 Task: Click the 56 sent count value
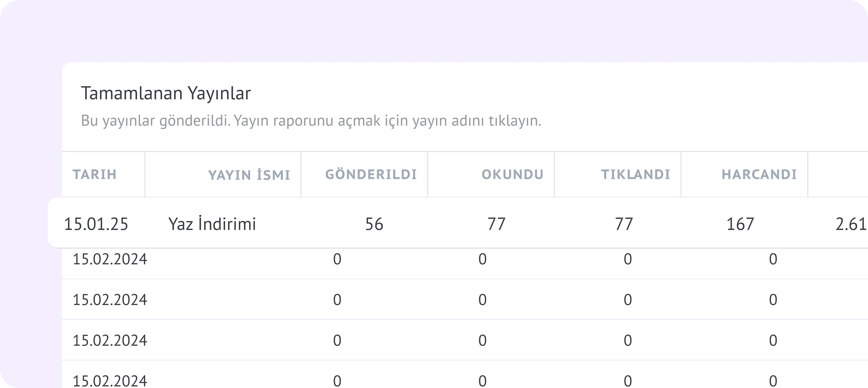[x=374, y=224]
